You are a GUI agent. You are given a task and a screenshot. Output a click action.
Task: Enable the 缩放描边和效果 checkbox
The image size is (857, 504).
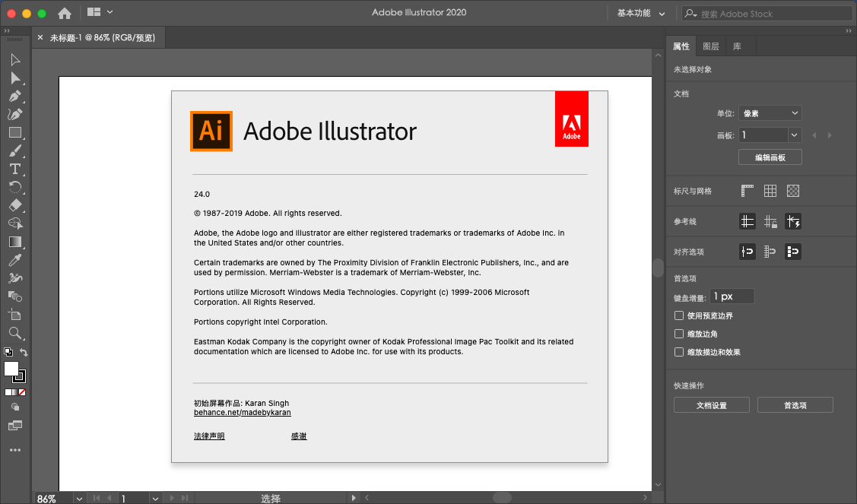[679, 352]
